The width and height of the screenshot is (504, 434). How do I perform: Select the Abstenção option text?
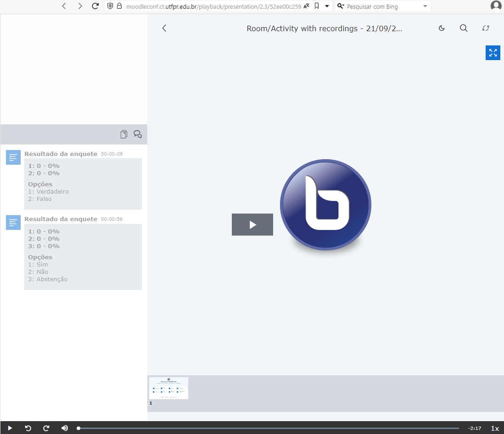[52, 279]
